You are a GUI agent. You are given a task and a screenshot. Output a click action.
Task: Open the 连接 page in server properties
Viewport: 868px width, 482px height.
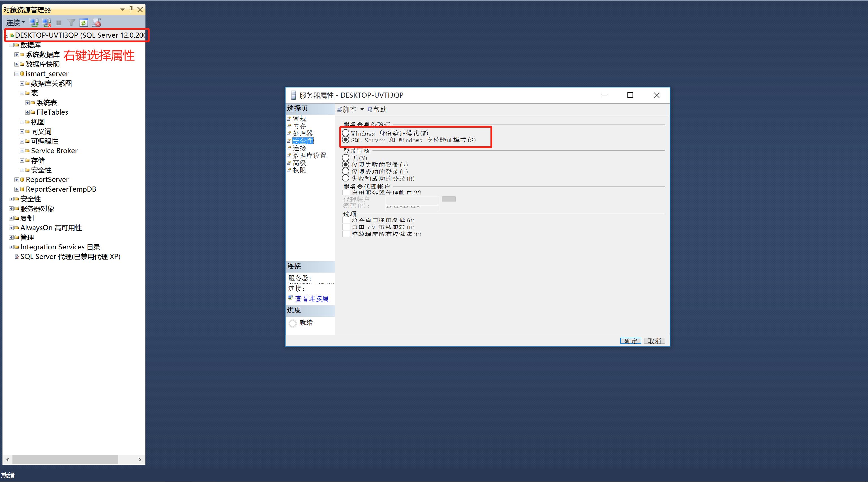coord(299,148)
